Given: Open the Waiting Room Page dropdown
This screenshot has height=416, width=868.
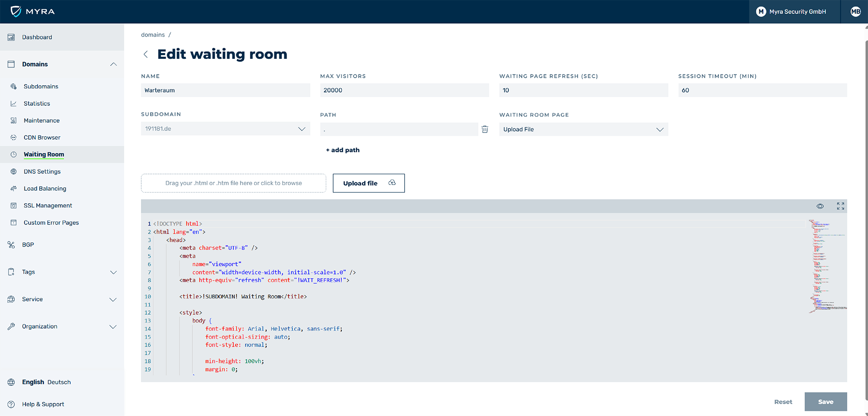Looking at the screenshot, I should pos(583,129).
